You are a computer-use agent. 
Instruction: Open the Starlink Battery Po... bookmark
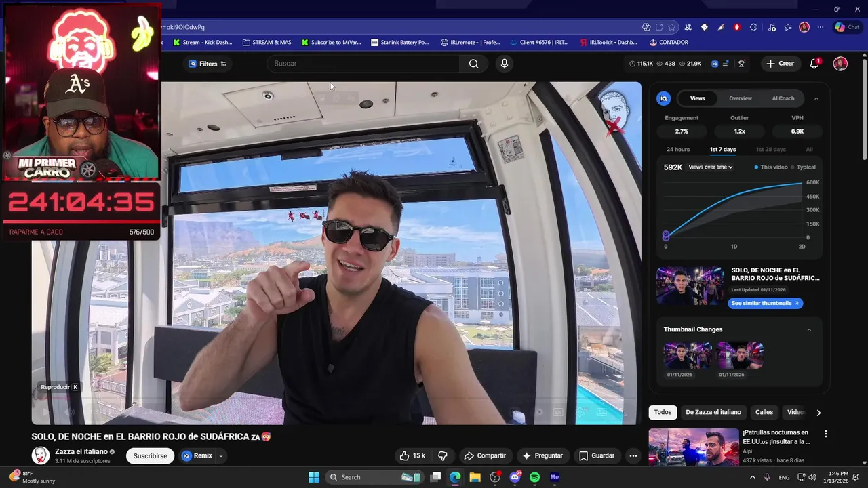tap(399, 42)
